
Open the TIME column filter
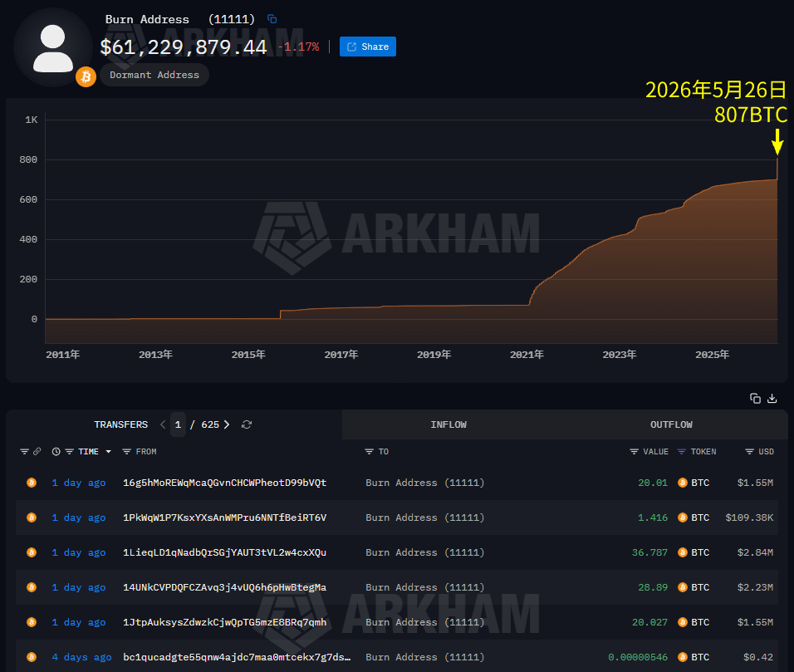click(x=70, y=451)
